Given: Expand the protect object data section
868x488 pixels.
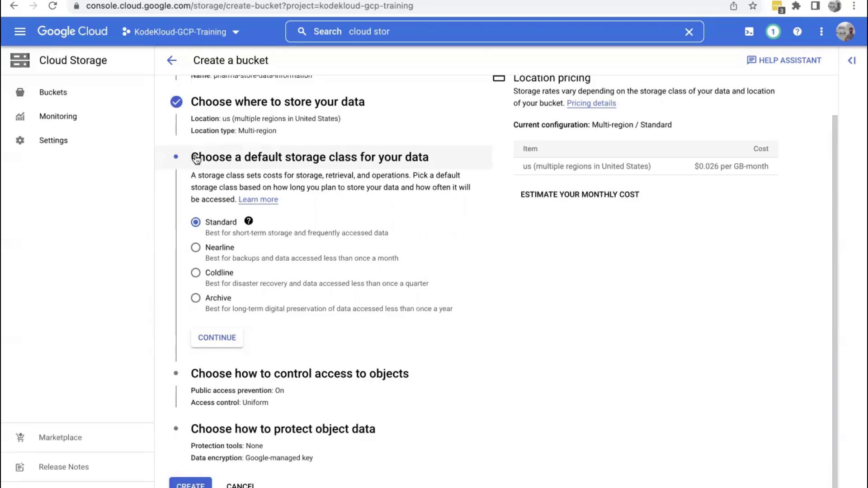Looking at the screenshot, I should point(283,429).
